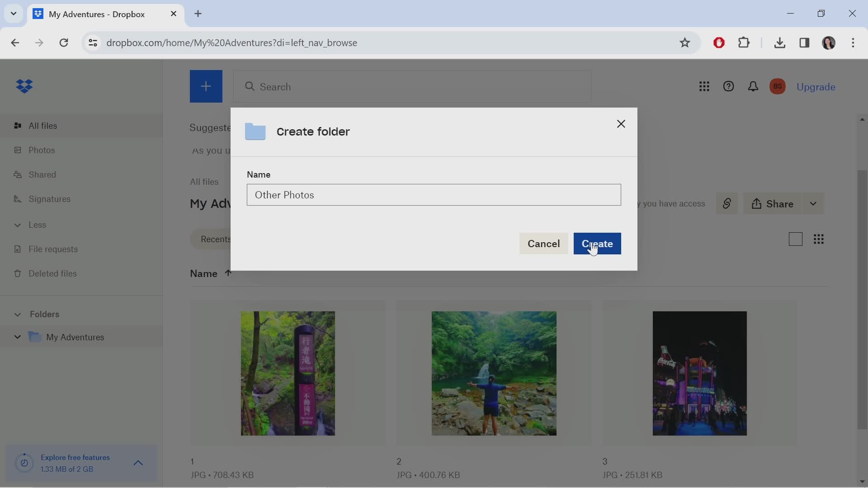Click the apps grid icon in Dropbox header

704,86
